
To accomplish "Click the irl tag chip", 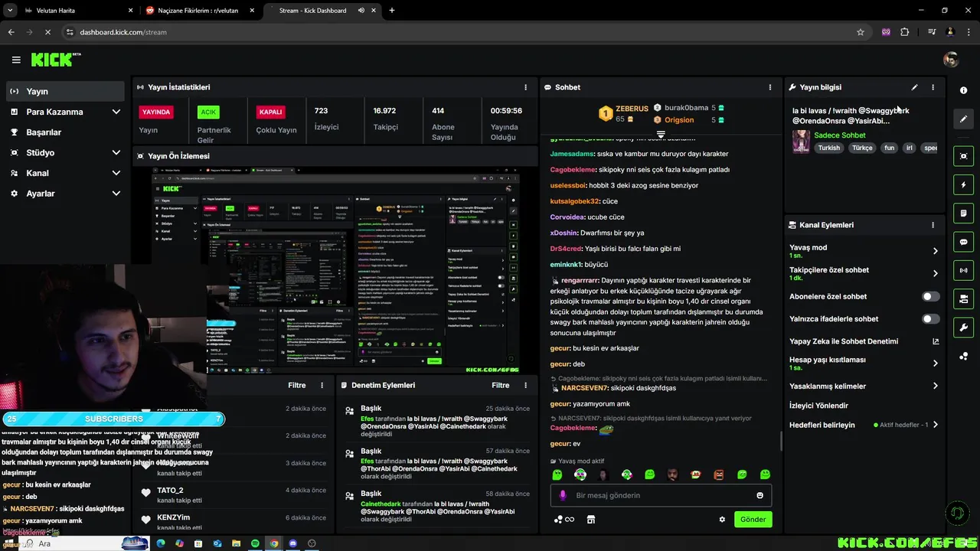I will point(910,148).
